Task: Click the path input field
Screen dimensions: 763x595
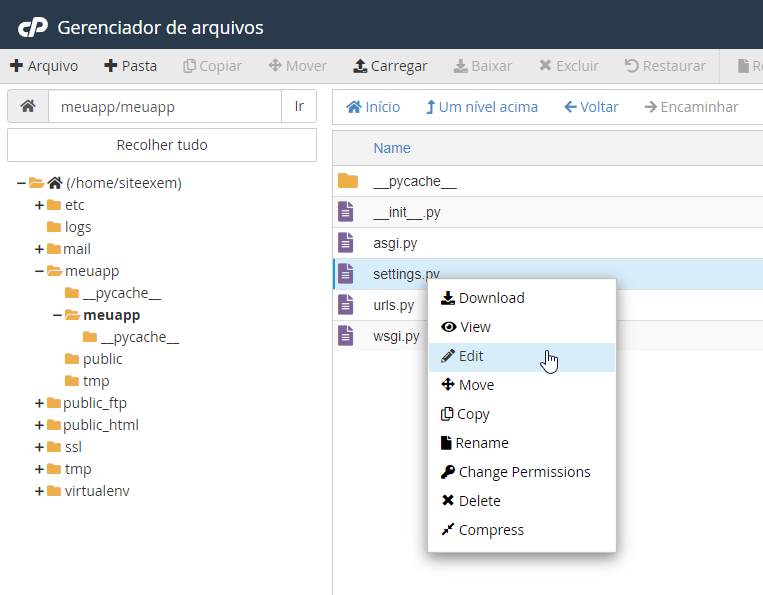Action: tap(165, 106)
